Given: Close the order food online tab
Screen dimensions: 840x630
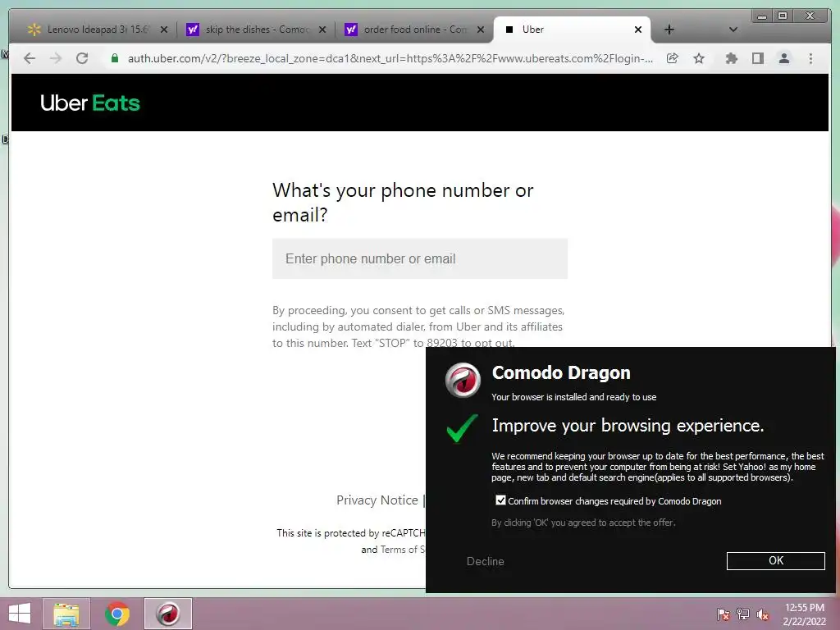Looking at the screenshot, I should click(481, 30).
